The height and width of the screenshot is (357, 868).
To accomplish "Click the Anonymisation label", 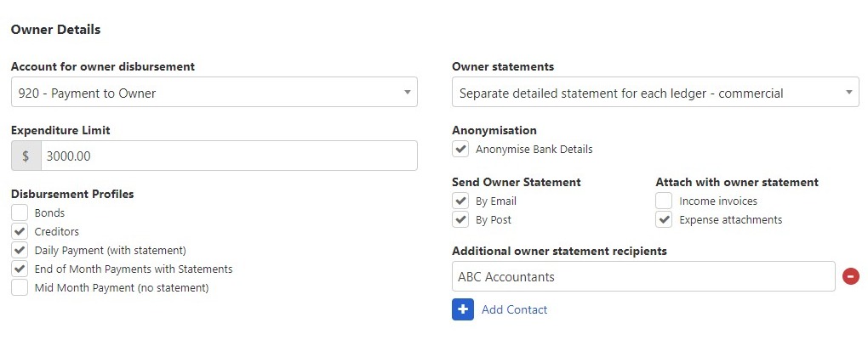I will [x=494, y=130].
